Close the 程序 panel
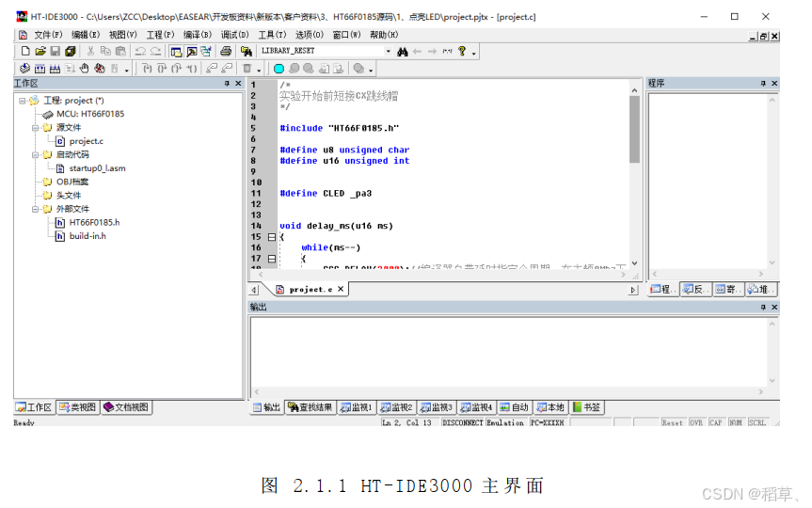This screenshot has width=812, height=508. coord(774,84)
